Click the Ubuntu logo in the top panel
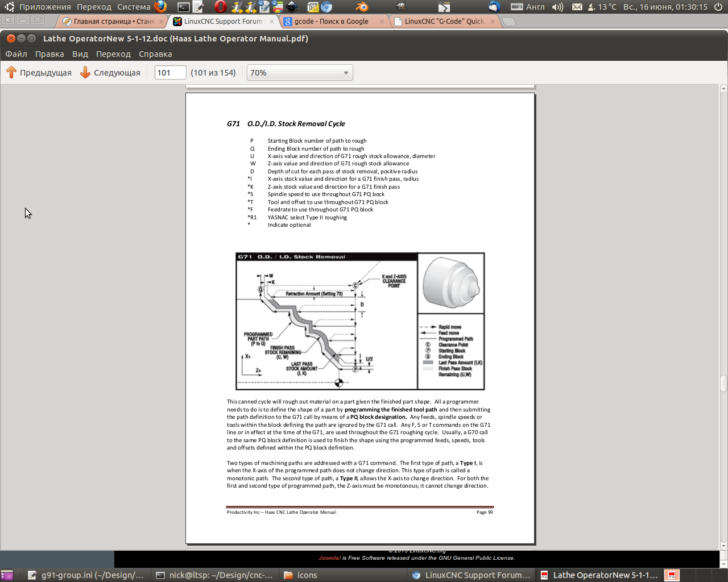The height and width of the screenshot is (582, 728). (9, 7)
